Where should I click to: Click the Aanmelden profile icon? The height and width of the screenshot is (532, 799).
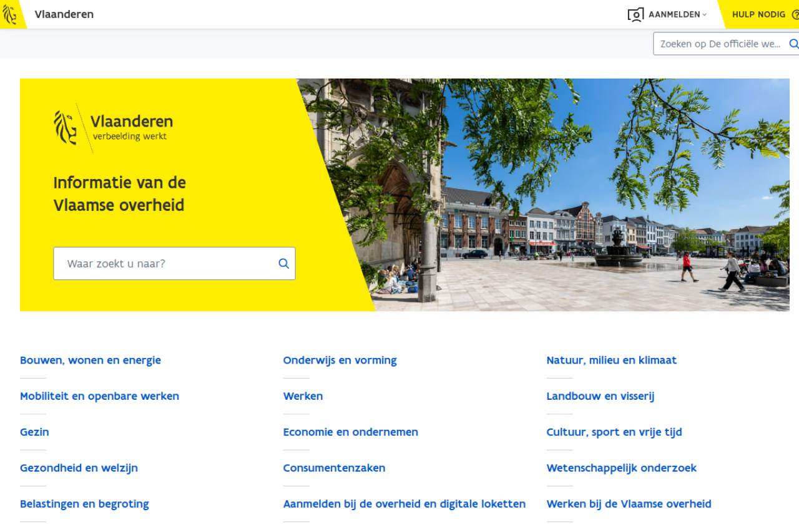click(635, 14)
